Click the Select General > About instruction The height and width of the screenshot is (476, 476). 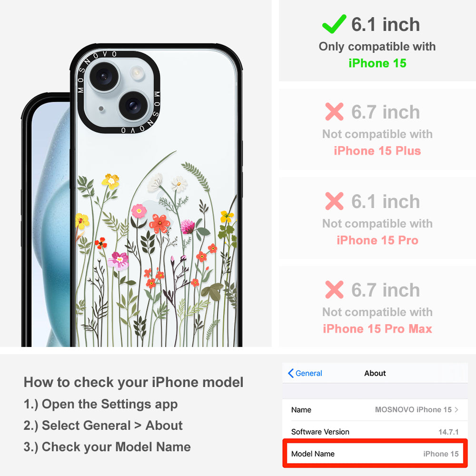(103, 425)
